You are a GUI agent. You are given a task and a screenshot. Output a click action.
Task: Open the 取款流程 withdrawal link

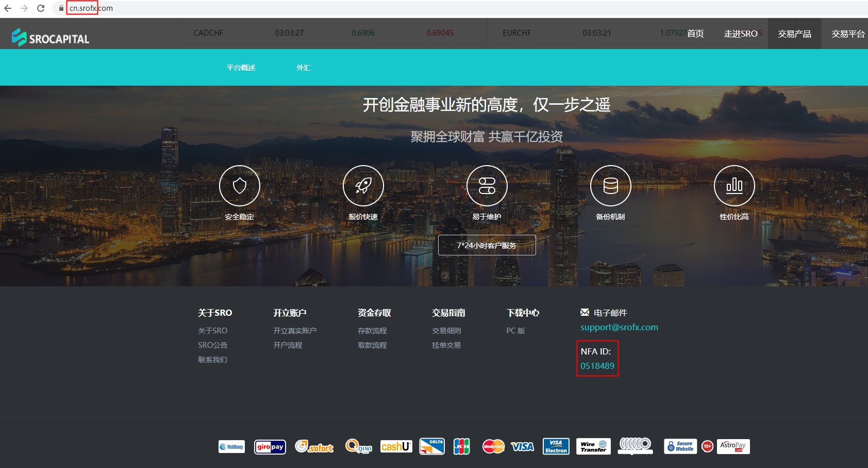pos(372,345)
